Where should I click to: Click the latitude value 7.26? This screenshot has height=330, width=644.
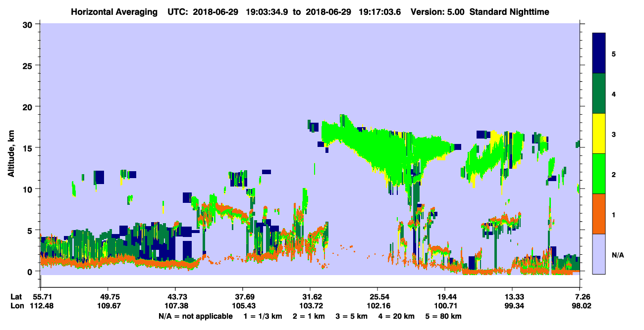pos(582,297)
